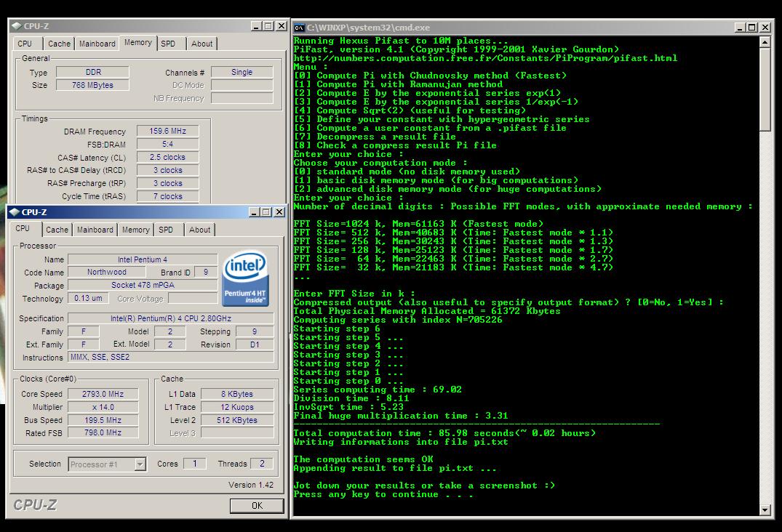Close the back CPU-Z Memory window
This screenshot has width=782, height=532.
[x=282, y=26]
